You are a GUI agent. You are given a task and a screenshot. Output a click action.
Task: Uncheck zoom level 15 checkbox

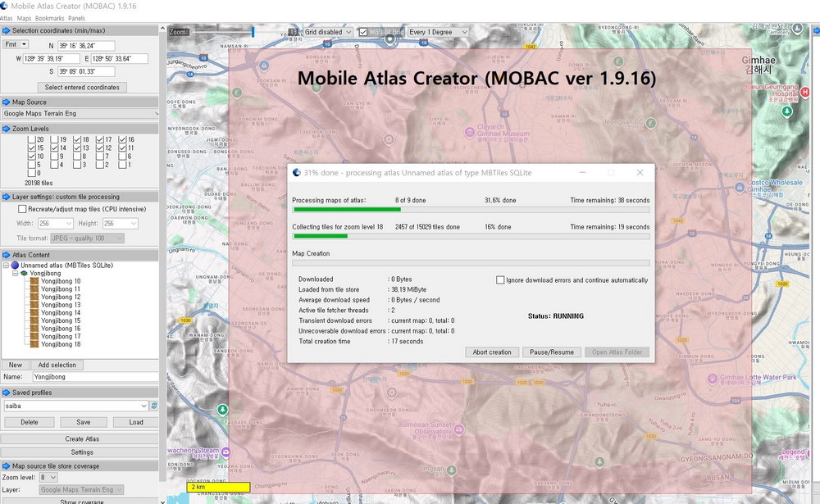31,148
